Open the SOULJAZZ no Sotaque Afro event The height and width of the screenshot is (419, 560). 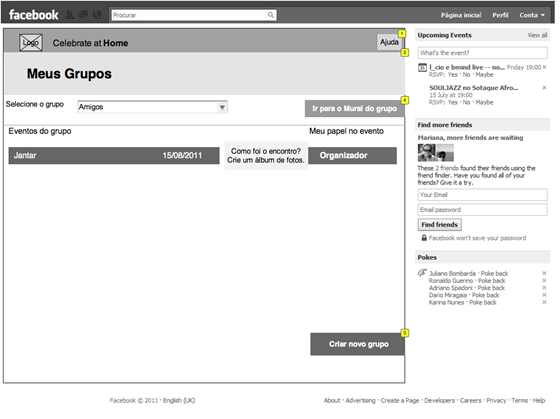(x=474, y=88)
